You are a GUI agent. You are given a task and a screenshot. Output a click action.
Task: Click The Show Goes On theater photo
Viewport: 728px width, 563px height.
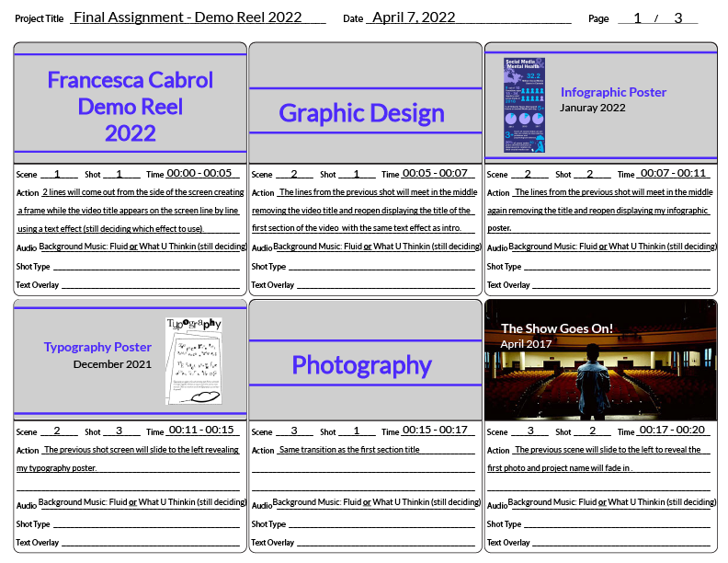point(600,361)
